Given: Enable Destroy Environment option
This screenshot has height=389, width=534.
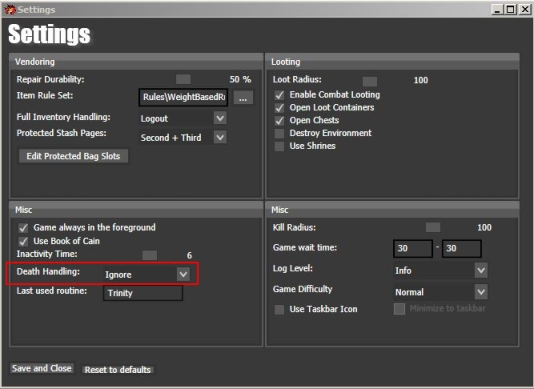Looking at the screenshot, I should pos(279,133).
